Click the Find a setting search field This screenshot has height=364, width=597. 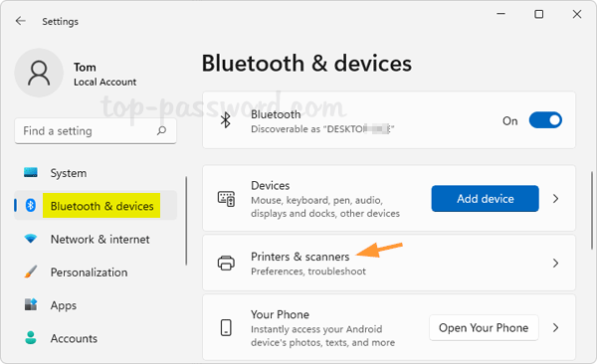click(x=96, y=131)
